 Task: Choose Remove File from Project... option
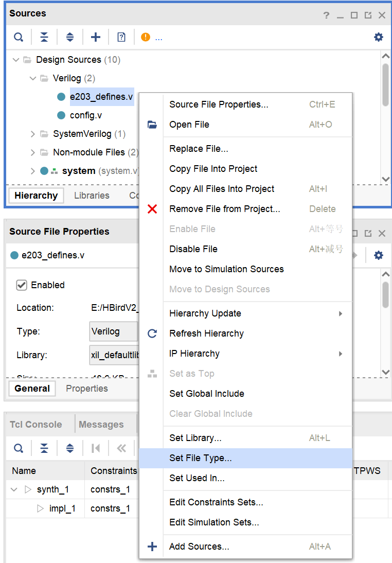pos(224,209)
